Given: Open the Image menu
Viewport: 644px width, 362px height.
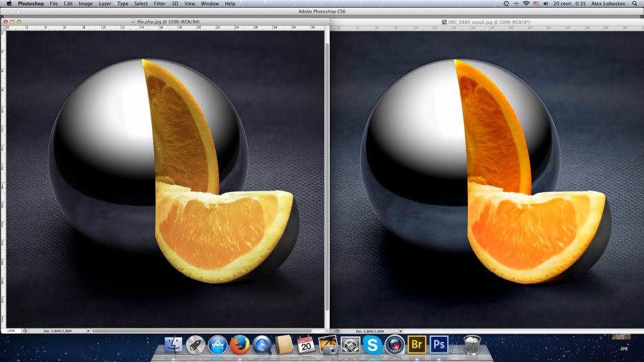Looking at the screenshot, I should point(85,4).
